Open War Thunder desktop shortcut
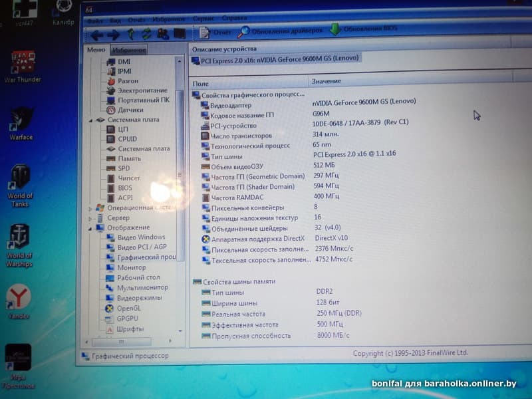The image size is (532, 399). point(23,67)
